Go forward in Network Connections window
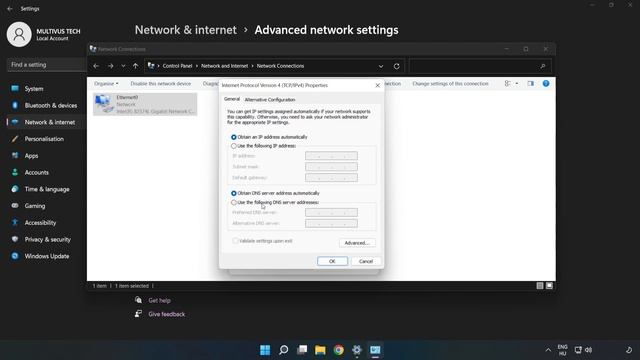This screenshot has height=360, width=640. click(x=111, y=66)
